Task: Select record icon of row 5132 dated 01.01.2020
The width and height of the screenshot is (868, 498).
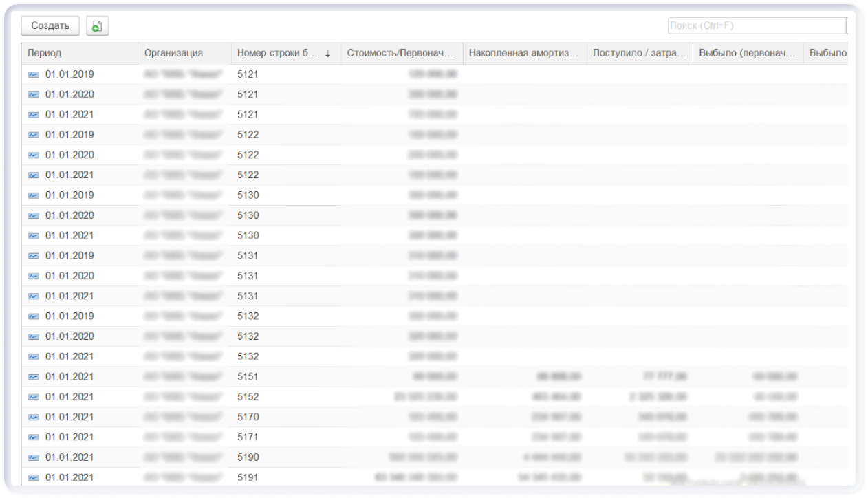Action: pos(34,336)
